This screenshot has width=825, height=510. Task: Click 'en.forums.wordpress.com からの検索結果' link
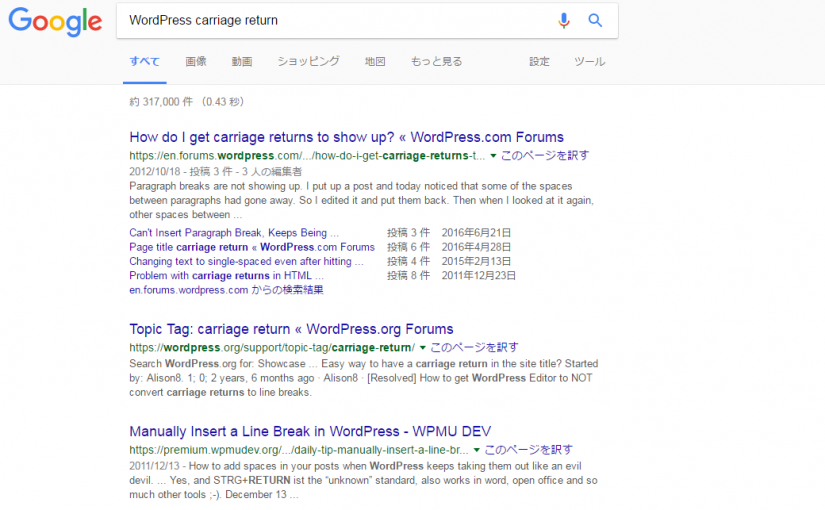226,289
